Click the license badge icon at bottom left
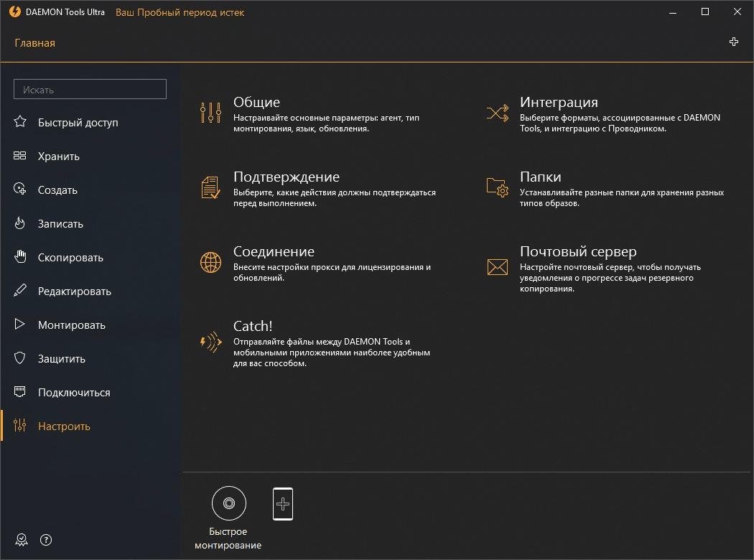754x560 pixels. coord(21,540)
